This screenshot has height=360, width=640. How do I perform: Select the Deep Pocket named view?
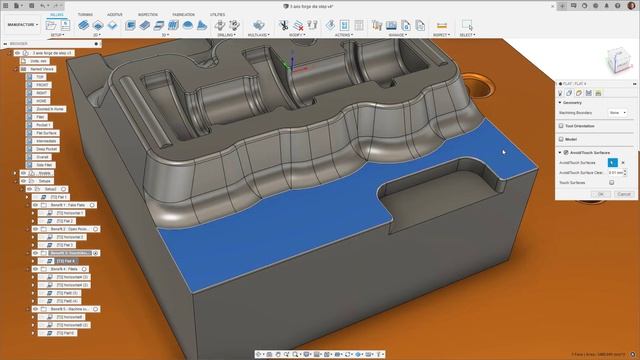click(x=47, y=149)
